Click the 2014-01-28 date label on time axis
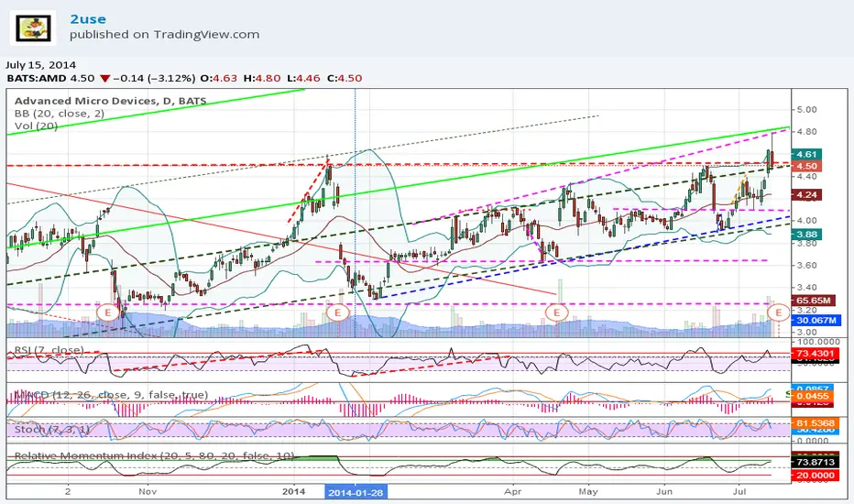The height and width of the screenshot is (504, 854). (x=356, y=492)
